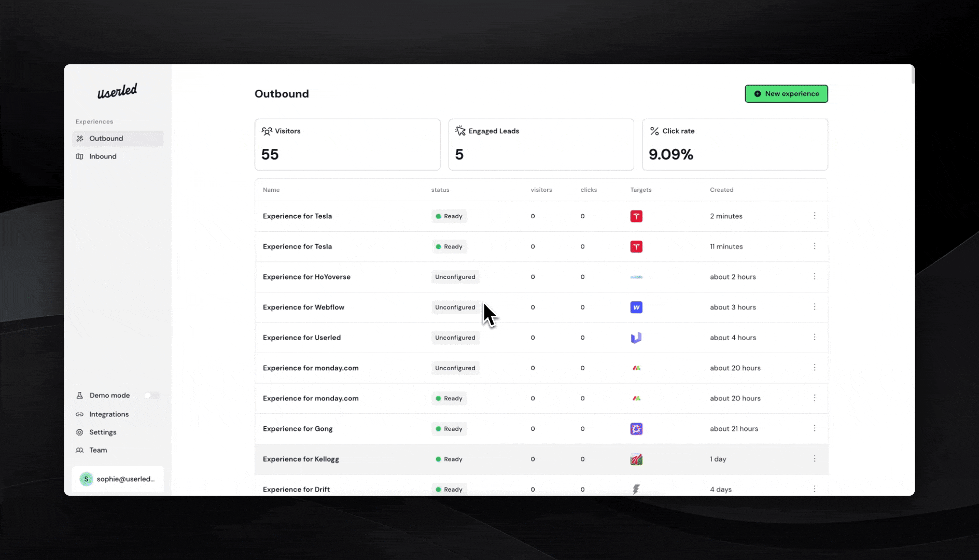Open the three-dot menu for Experience for Kellogg
The width and height of the screenshot is (979, 560).
pyautogui.click(x=815, y=459)
